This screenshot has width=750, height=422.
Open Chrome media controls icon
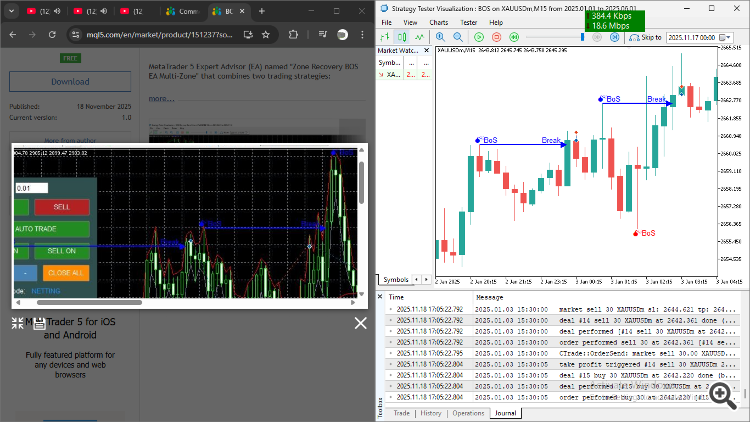point(322,34)
